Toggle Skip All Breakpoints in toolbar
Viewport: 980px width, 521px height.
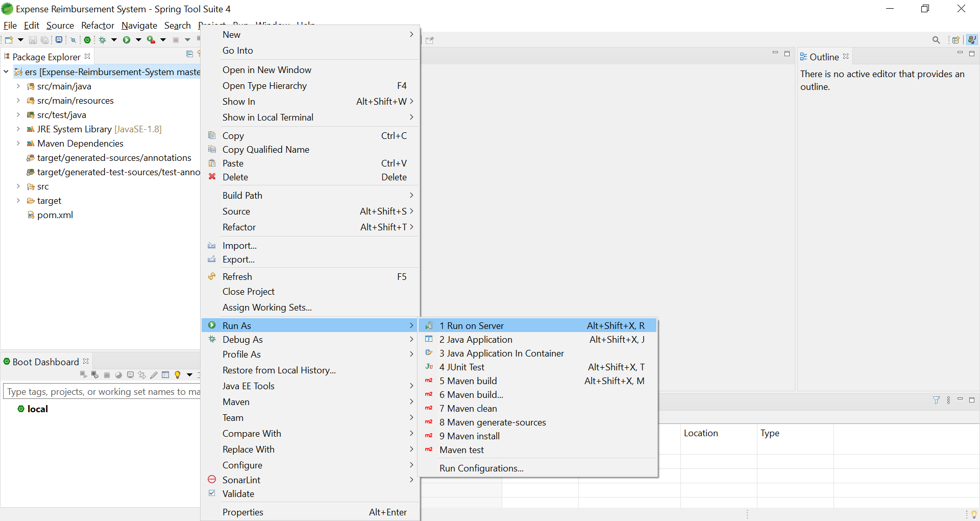pos(73,40)
